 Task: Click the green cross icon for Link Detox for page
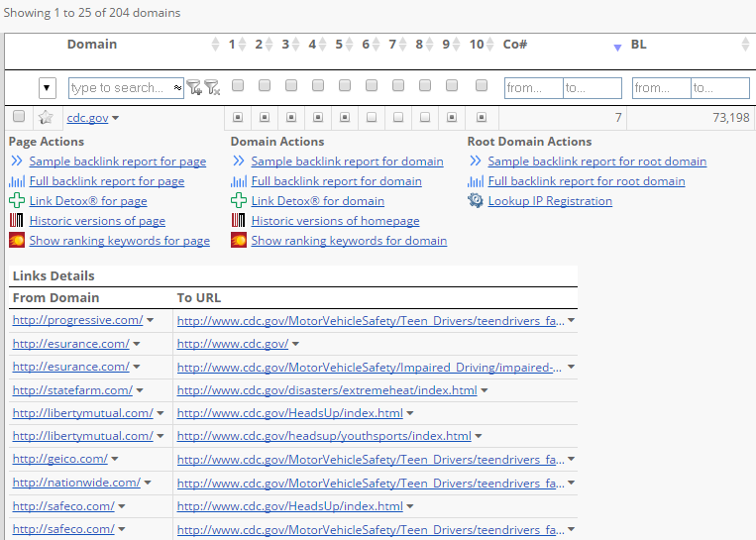click(17, 200)
